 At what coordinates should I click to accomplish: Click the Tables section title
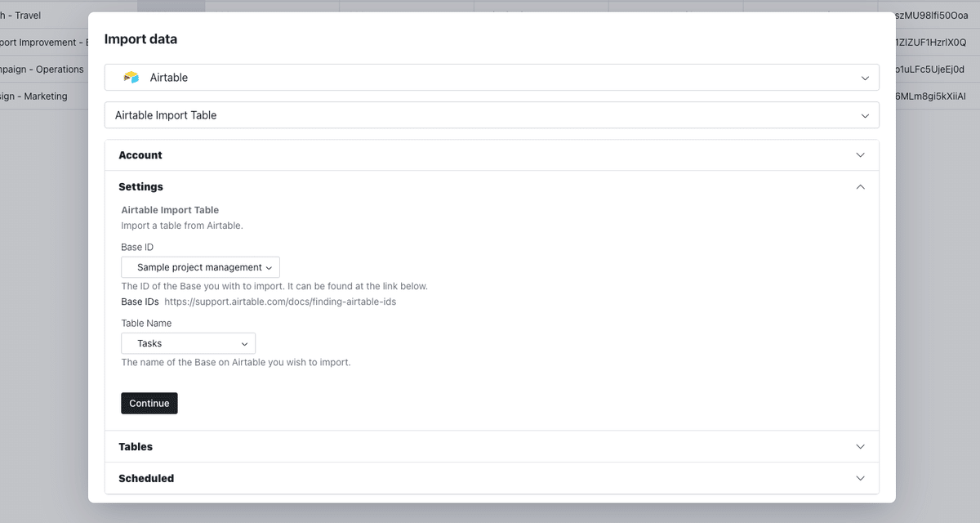136,447
